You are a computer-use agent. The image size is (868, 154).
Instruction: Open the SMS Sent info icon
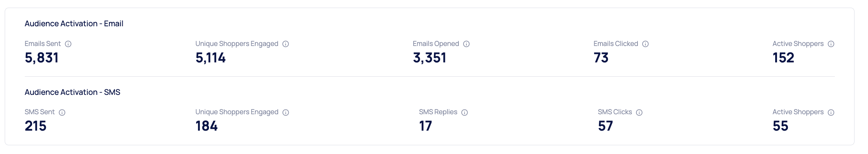[62, 112]
